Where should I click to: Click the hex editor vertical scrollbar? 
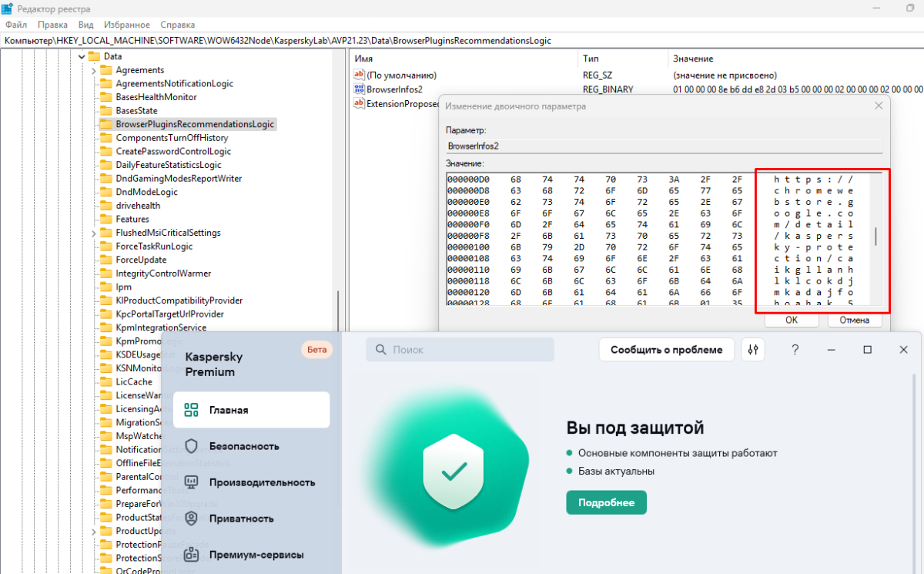pos(876,238)
